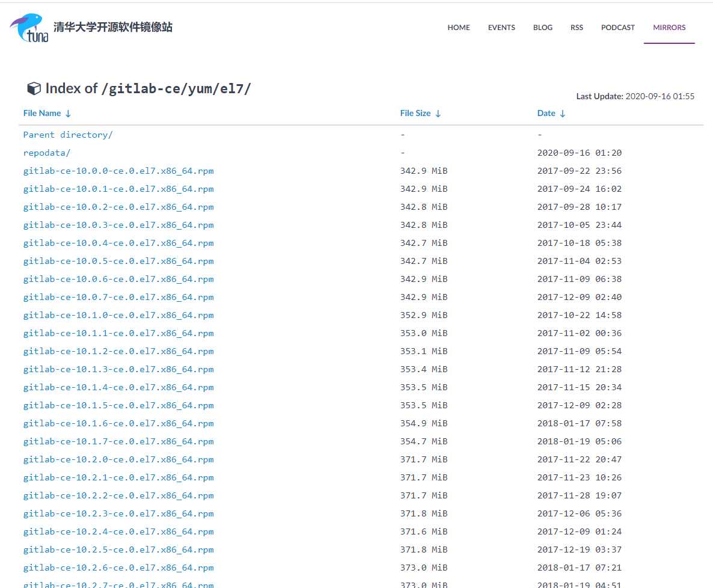Click the date 2018-01-17 07:58
The width and height of the screenshot is (713, 588).
tap(580, 423)
